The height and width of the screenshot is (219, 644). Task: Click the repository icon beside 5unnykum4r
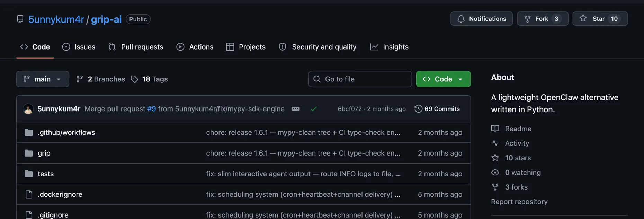coord(20,19)
